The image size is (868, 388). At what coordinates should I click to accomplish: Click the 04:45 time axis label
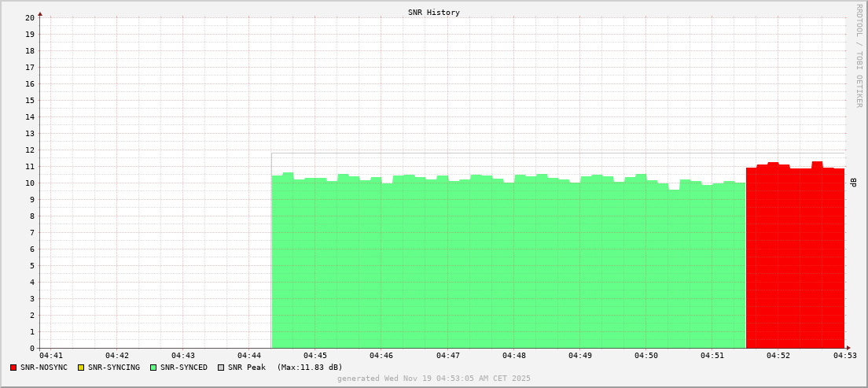314,356
